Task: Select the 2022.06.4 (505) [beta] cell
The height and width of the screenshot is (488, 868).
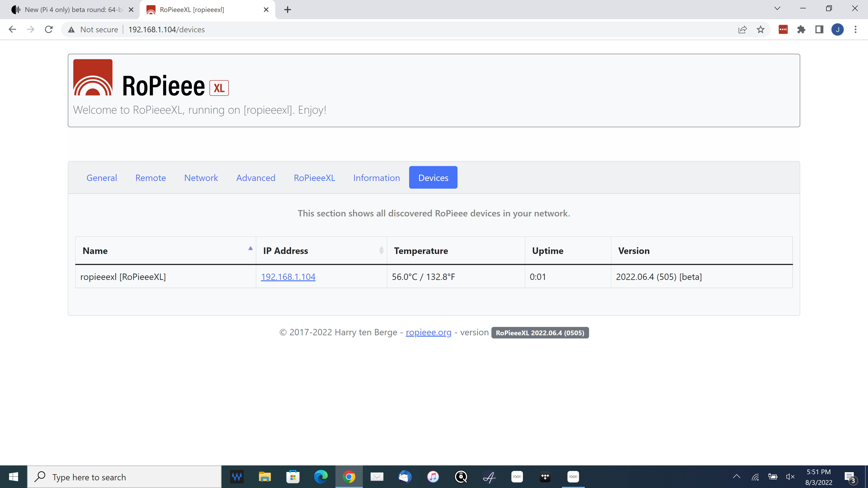Action: [x=702, y=277]
